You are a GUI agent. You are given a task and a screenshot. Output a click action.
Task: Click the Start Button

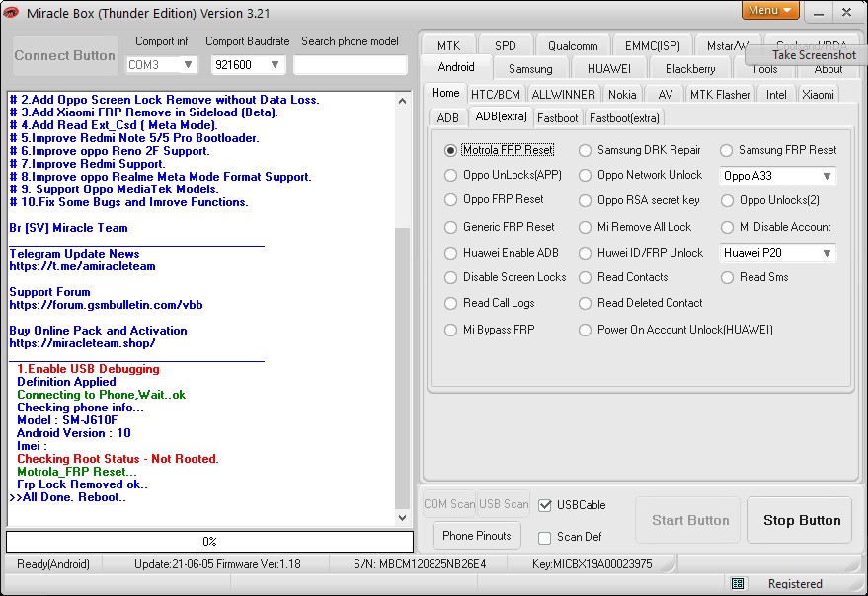pyautogui.click(x=689, y=520)
